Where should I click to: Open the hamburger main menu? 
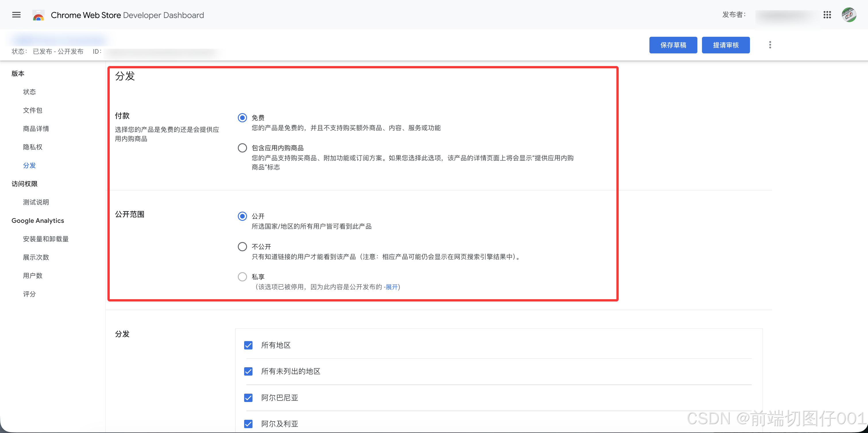[16, 15]
